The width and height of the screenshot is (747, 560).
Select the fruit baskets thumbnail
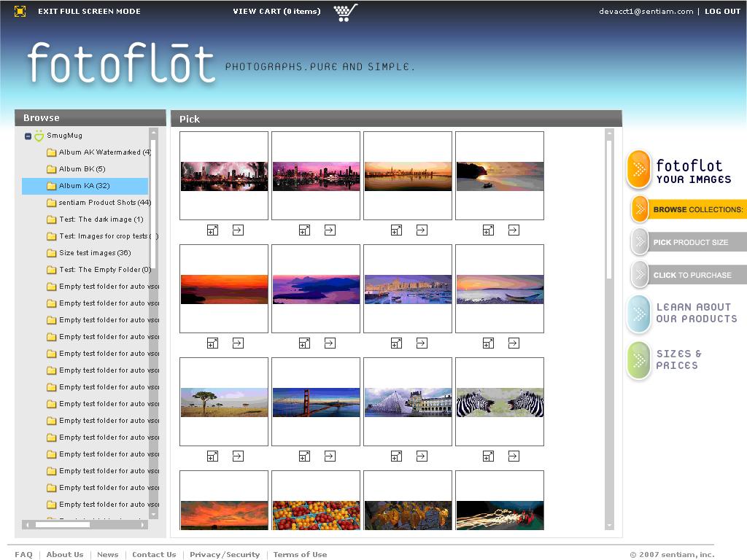pyautogui.click(x=316, y=500)
